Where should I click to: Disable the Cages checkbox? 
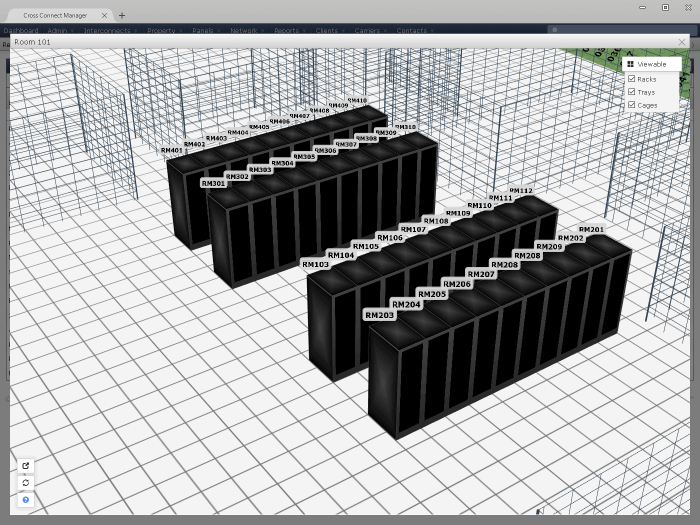tap(632, 104)
